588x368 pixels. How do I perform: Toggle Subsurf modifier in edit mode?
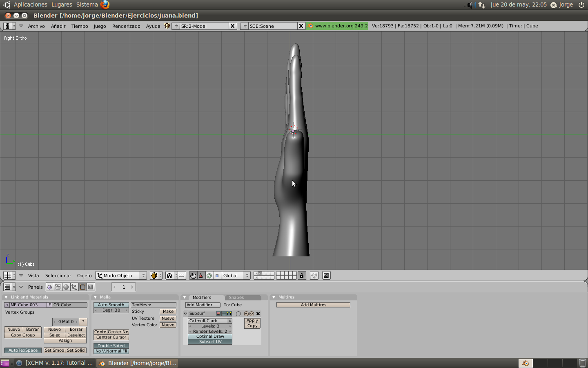point(229,314)
